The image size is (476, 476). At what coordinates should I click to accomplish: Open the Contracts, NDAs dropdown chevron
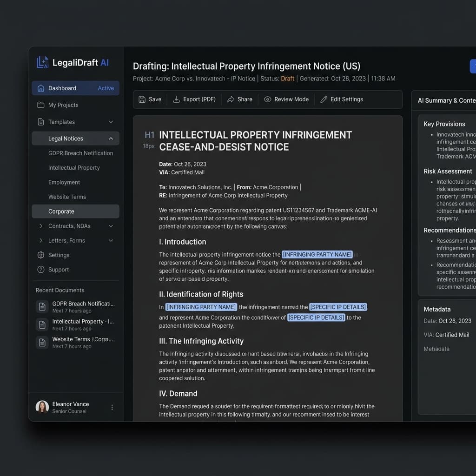click(111, 226)
